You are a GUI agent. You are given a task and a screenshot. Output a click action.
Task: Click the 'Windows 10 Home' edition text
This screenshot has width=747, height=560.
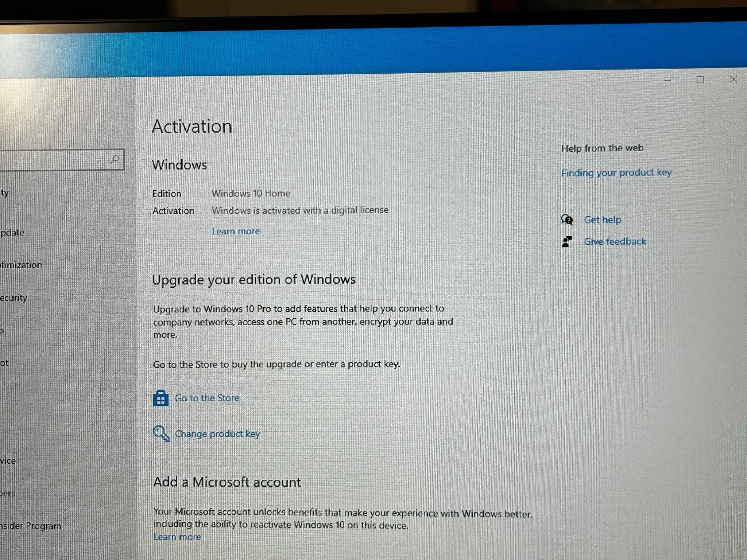click(x=251, y=193)
